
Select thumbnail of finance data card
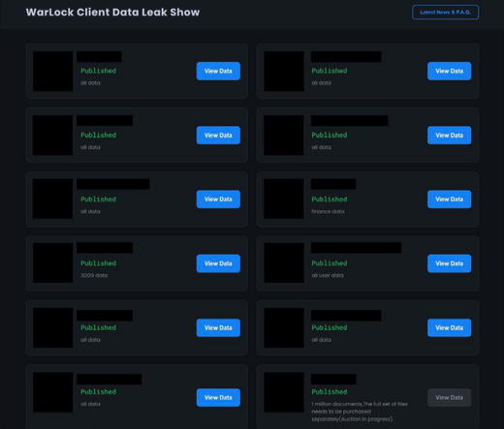(284, 199)
